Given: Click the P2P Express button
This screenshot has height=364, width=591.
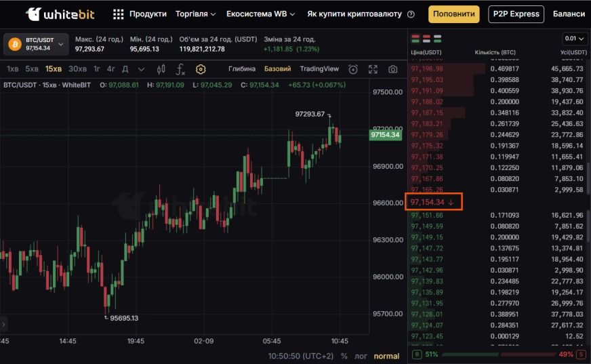Looking at the screenshot, I should pyautogui.click(x=516, y=14).
